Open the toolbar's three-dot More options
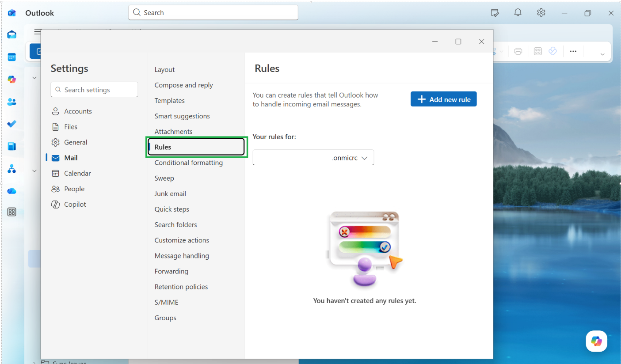 [573, 51]
